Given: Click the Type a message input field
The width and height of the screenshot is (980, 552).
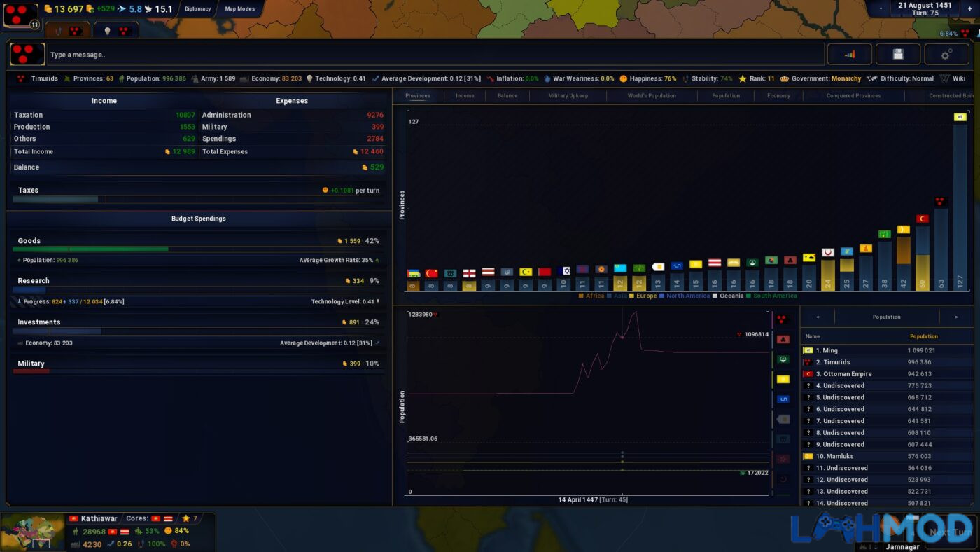Looking at the screenshot, I should (x=435, y=55).
